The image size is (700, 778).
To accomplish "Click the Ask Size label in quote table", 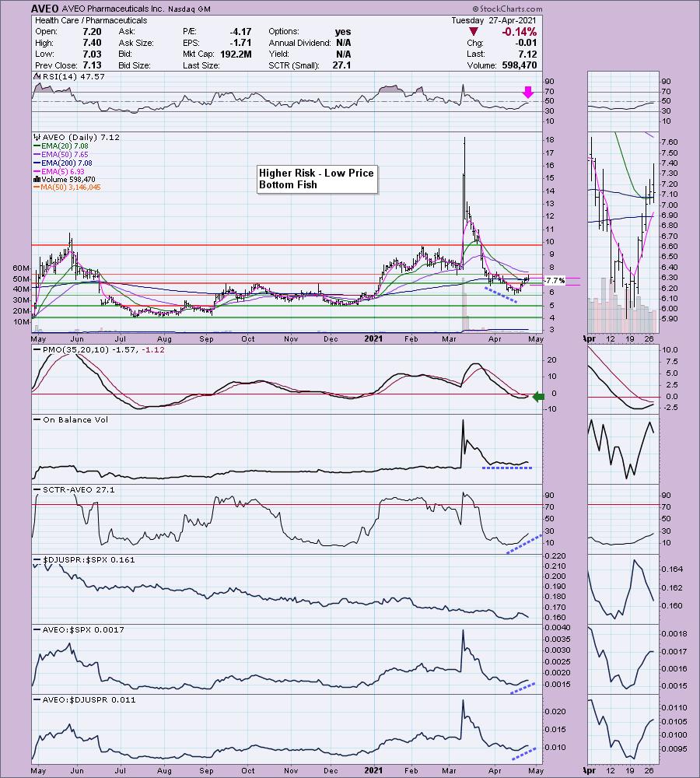I will coord(136,43).
